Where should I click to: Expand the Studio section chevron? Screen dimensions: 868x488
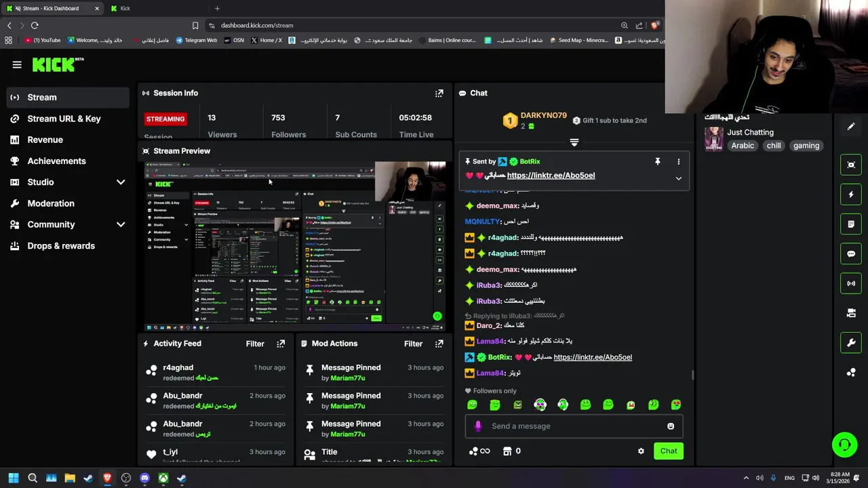[121, 182]
